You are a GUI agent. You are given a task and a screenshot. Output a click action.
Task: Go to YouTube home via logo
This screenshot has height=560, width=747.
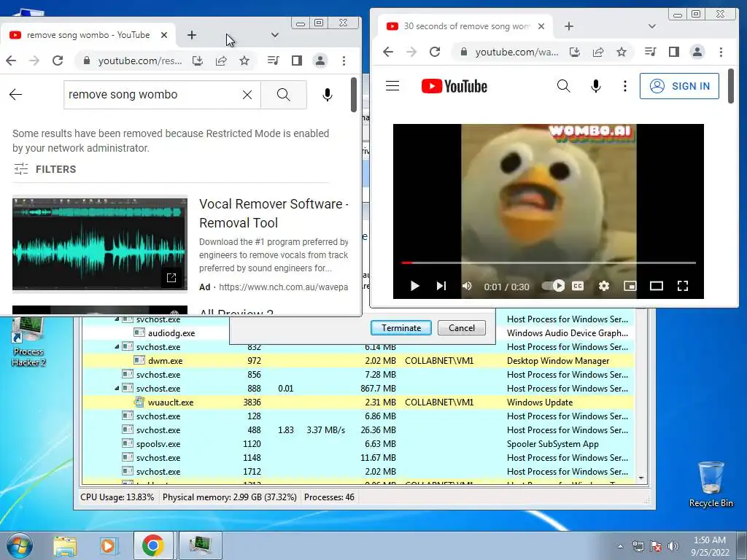point(454,86)
